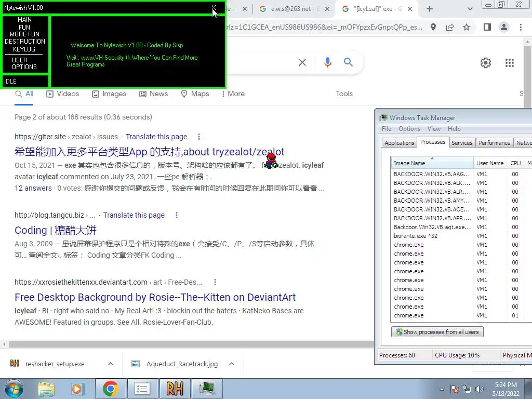Image resolution: width=532 pixels, height=399 pixels.
Task: Click the Google search magnifier icon
Action: (348, 62)
